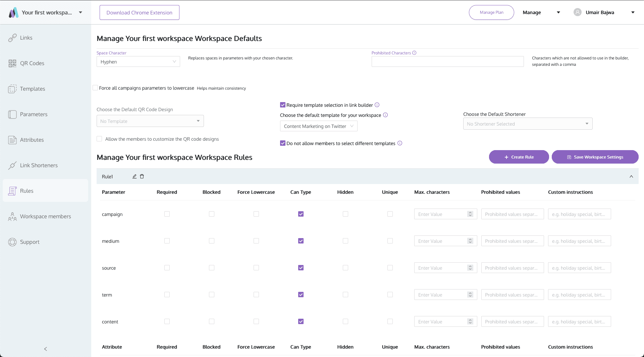644x357 pixels.
Task: Click the Manage Plan button
Action: [491, 12]
